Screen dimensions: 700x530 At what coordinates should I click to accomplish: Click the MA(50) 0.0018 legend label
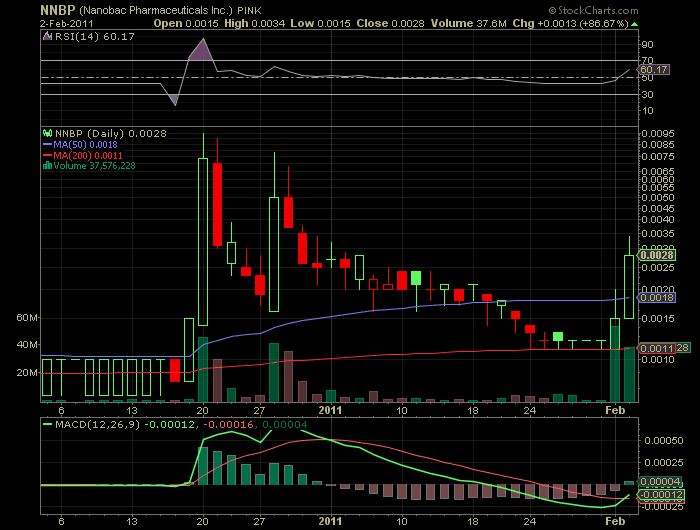(85, 145)
